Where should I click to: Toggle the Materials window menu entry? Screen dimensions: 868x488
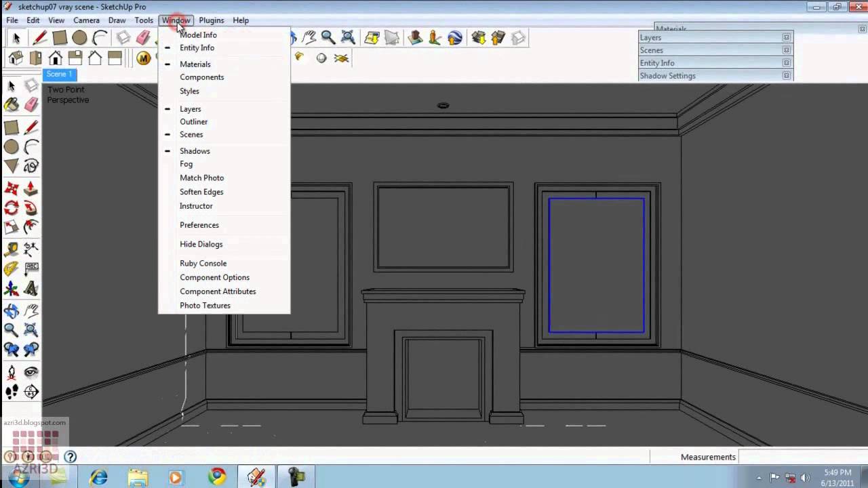tap(224, 64)
